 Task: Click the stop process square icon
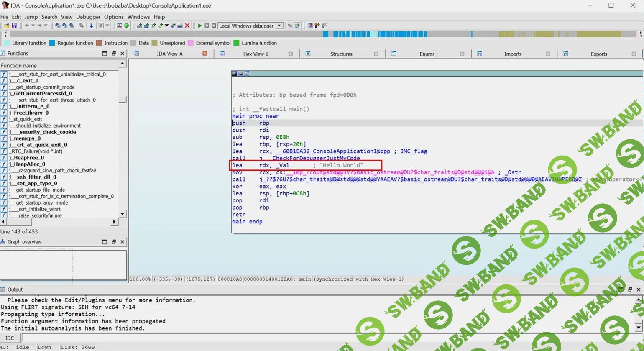tap(214, 26)
